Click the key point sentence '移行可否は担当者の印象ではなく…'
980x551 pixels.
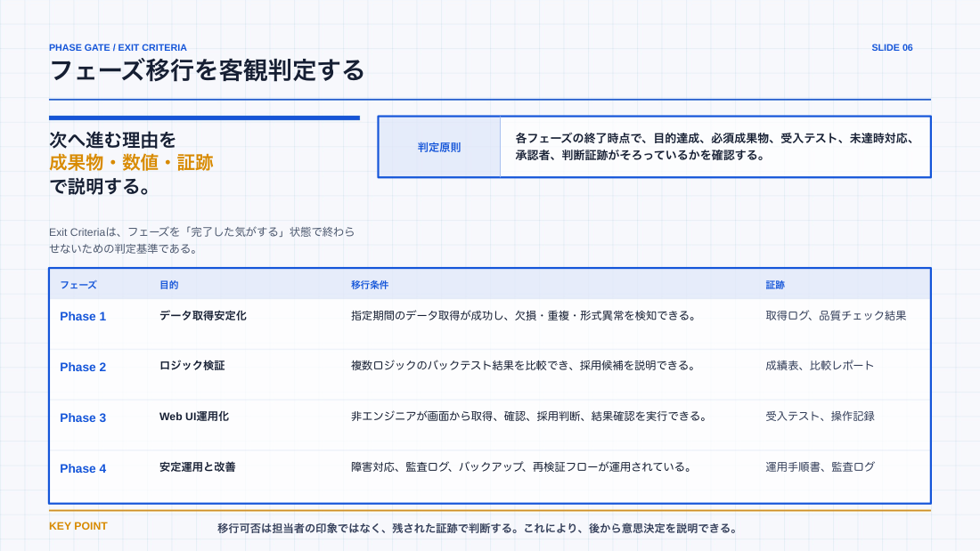click(478, 529)
